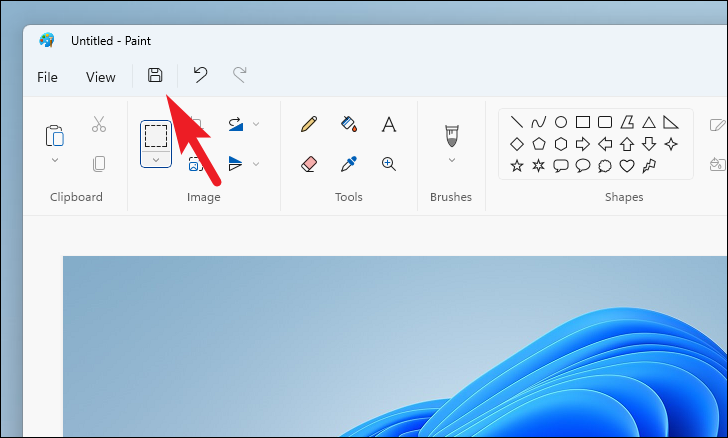
Task: Click the Copy icon in Clipboard
Action: coord(99,164)
